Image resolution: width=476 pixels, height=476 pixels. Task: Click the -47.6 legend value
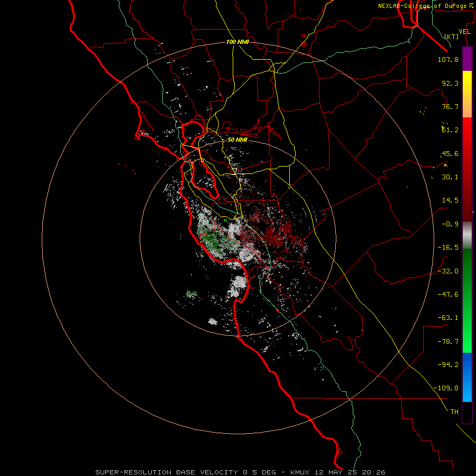(448, 295)
